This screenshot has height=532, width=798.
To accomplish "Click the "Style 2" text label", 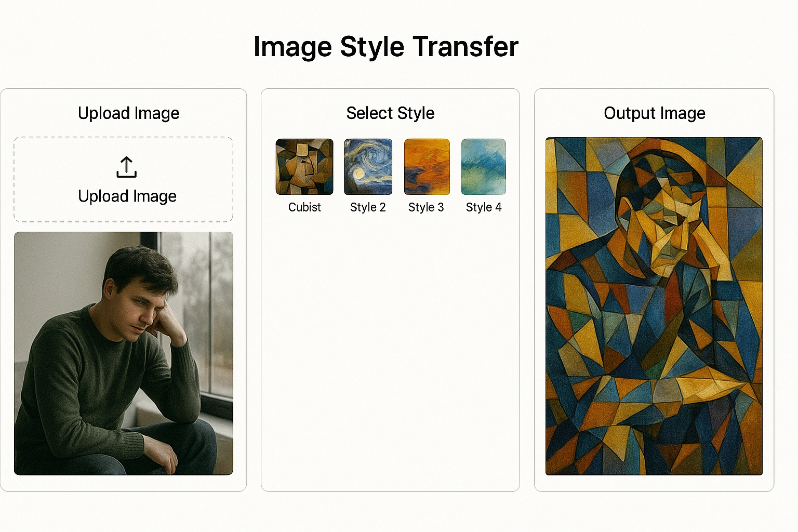I will pyautogui.click(x=368, y=207).
